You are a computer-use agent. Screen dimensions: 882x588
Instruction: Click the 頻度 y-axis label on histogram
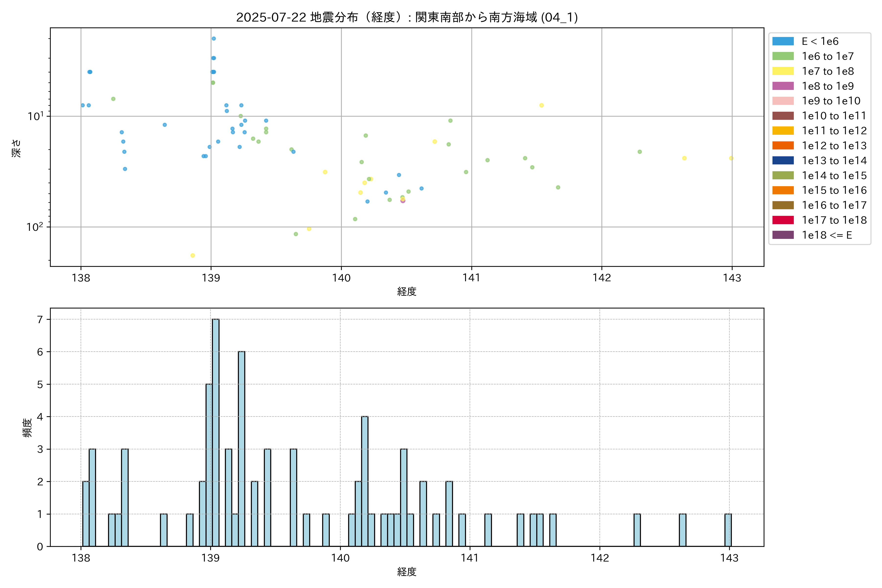27,428
